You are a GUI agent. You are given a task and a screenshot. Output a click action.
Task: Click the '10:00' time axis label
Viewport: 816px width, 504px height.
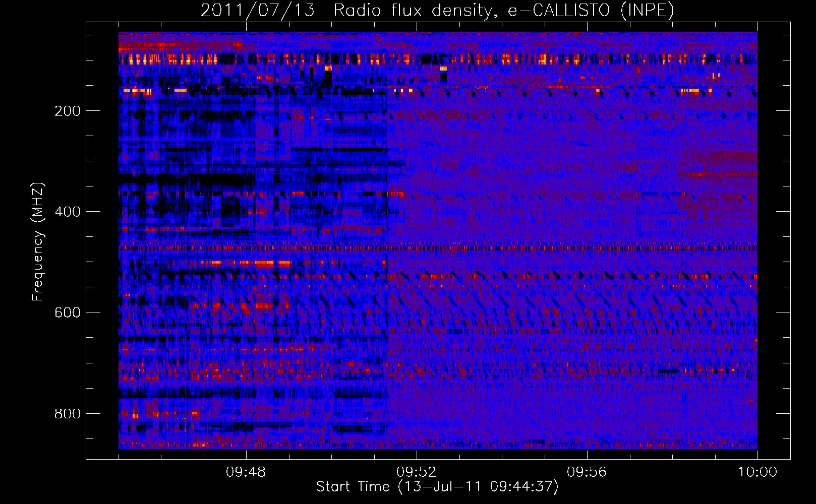[x=757, y=472]
